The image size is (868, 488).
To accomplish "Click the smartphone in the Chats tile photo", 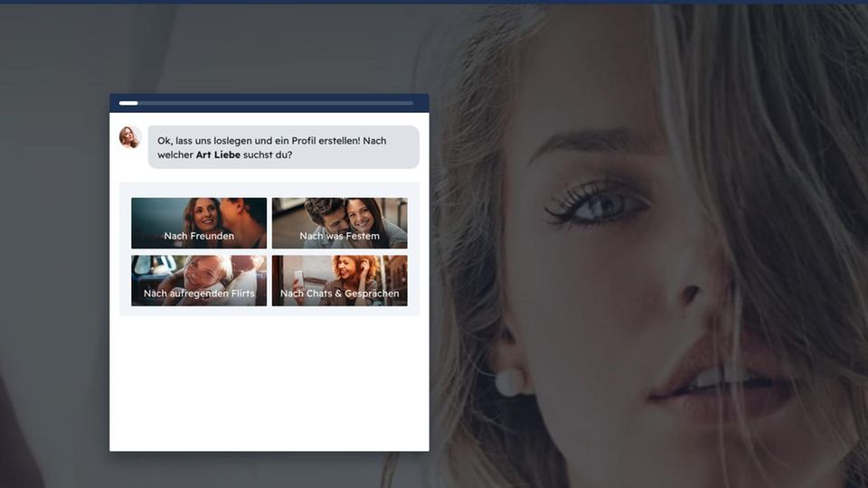I will [x=298, y=277].
